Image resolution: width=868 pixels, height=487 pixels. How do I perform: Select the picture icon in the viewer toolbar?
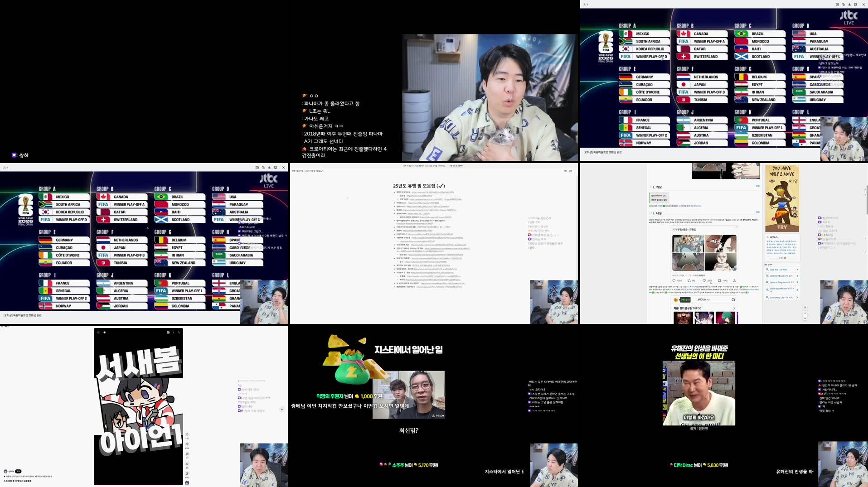[837, 5]
